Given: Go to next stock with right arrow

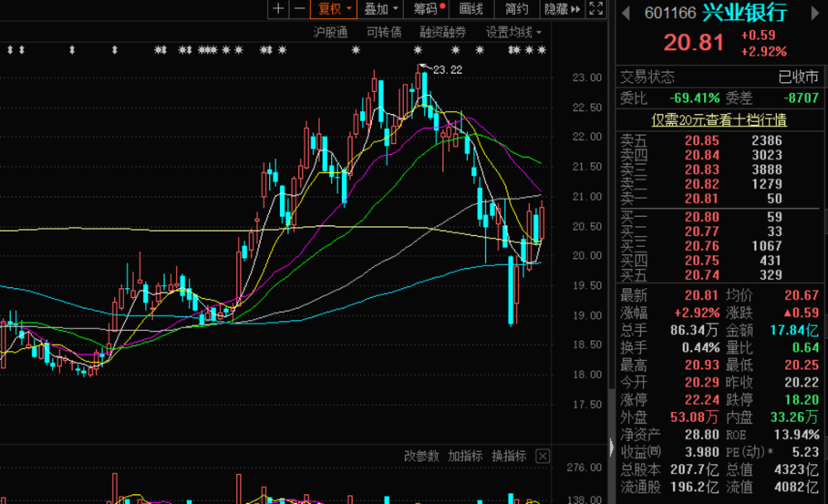Looking at the screenshot, I should coord(815,13).
